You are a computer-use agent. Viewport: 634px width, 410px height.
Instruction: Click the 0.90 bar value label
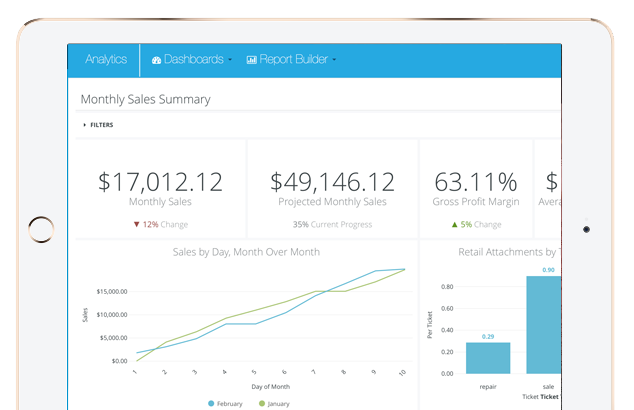tap(548, 270)
